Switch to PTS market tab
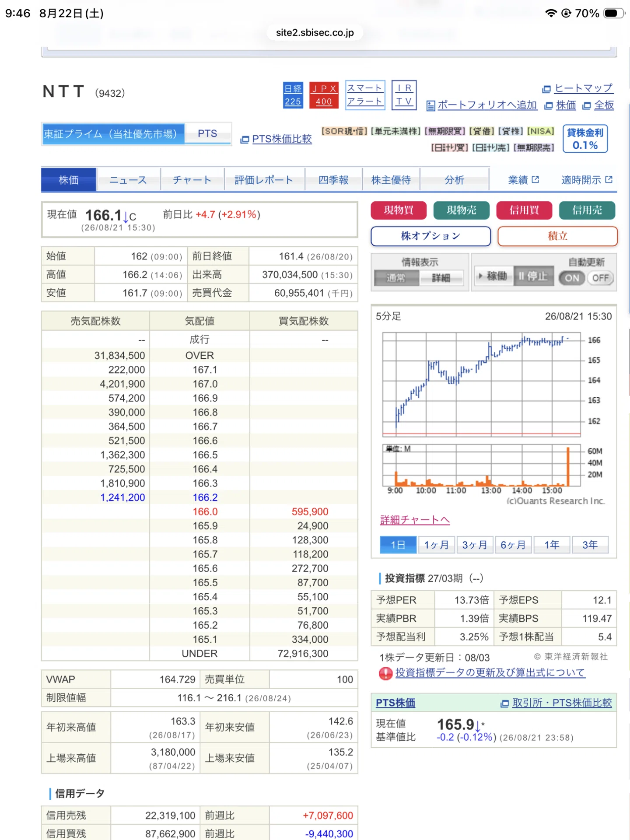Image resolution: width=630 pixels, height=840 pixels. (x=207, y=134)
